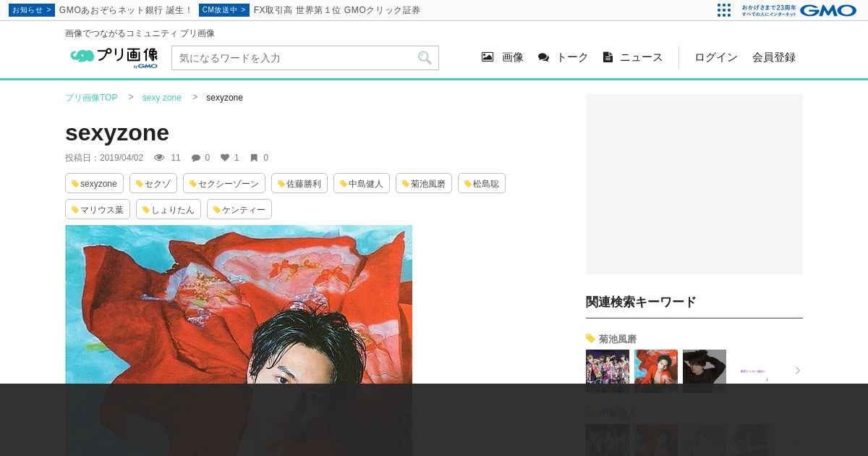Click the CM放送中 label badge
Screen dimensions: 868x456
[x=224, y=10]
